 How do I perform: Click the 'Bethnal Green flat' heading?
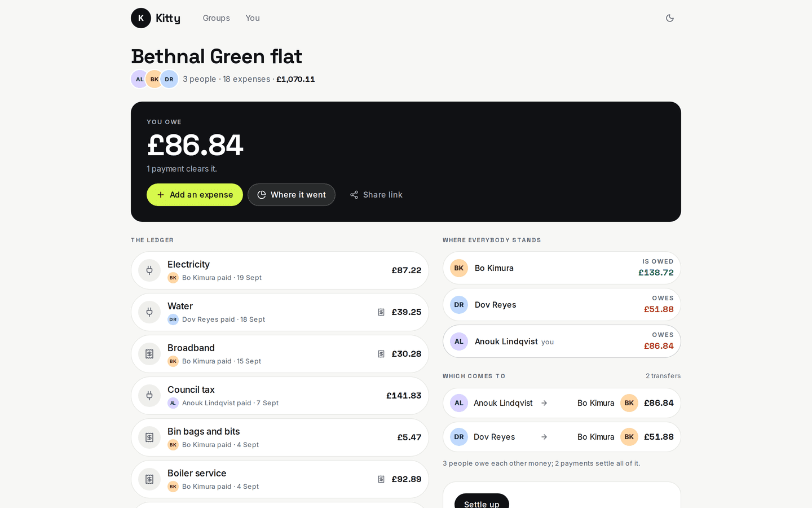click(x=217, y=56)
